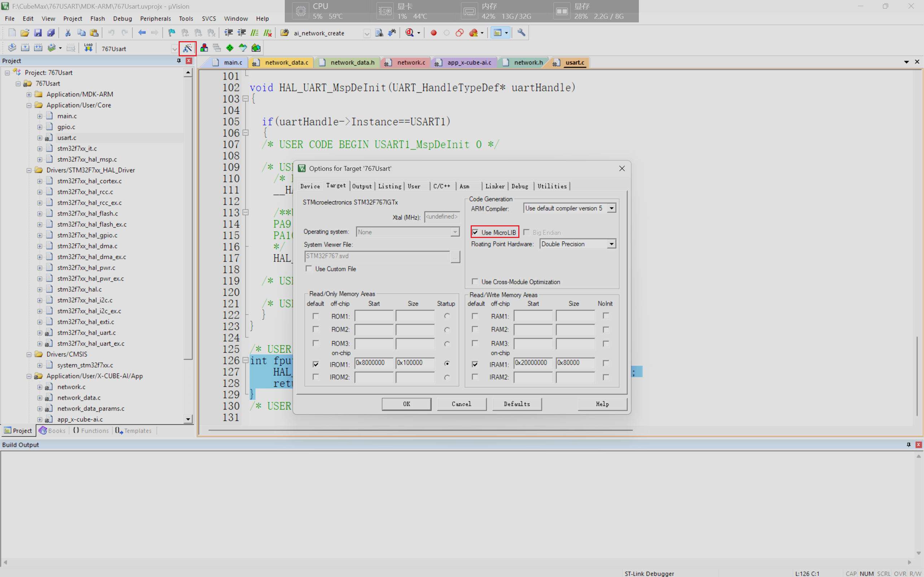
Task: Click the OK button in the dialog
Action: 406,404
